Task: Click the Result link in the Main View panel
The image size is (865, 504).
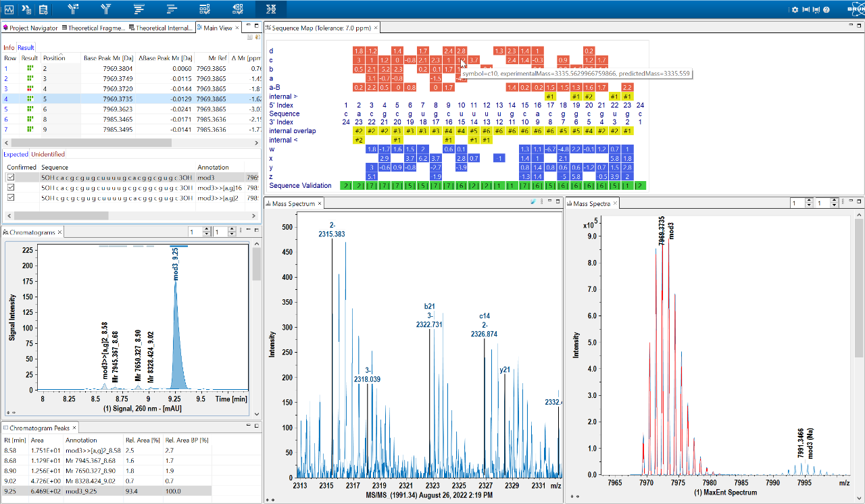Action: point(24,47)
